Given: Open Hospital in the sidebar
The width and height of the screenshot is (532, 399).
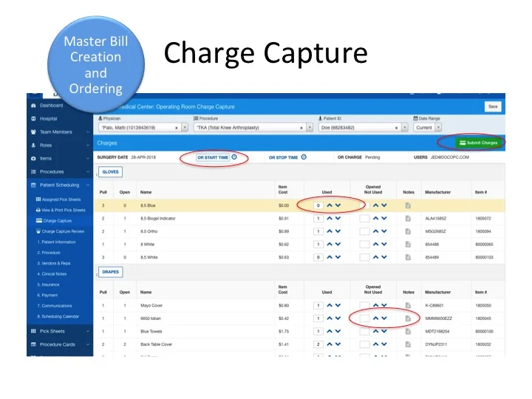Looking at the screenshot, I should (x=48, y=119).
